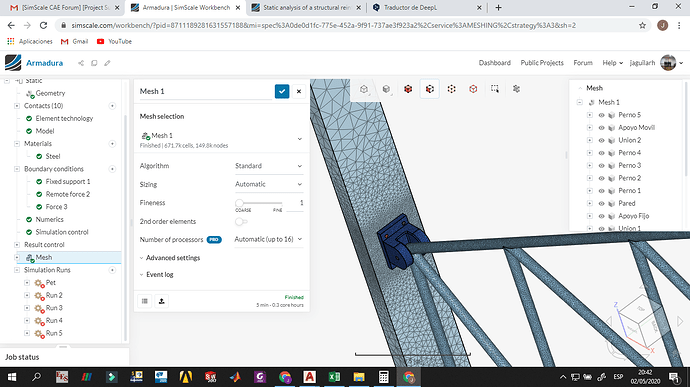Open the Algorithm Standard dropdown
This screenshot has height=387, width=690.
click(268, 166)
